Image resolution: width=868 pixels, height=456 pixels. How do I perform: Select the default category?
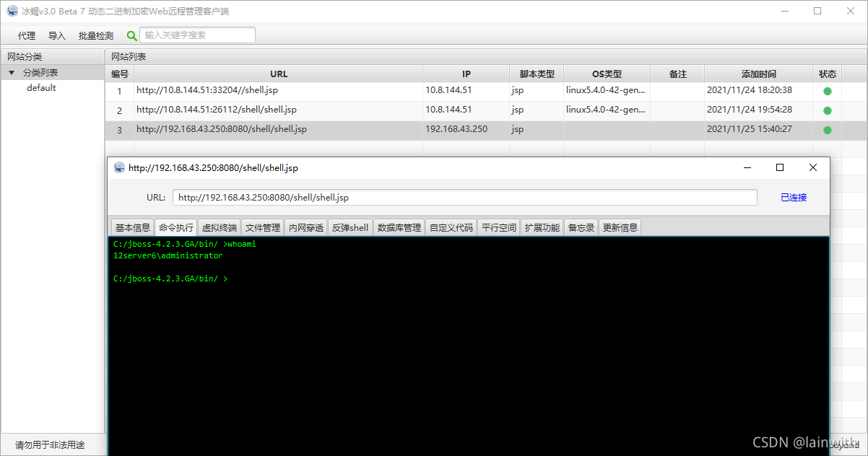click(41, 88)
